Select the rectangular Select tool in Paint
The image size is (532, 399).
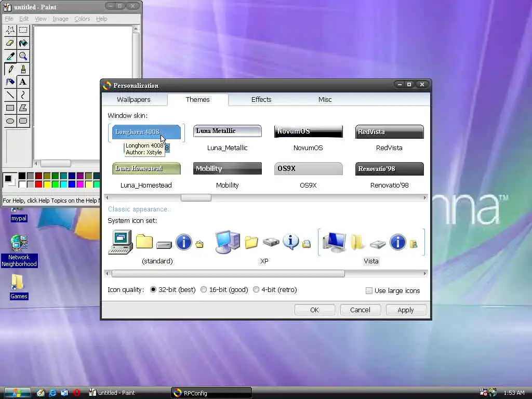pos(23,30)
